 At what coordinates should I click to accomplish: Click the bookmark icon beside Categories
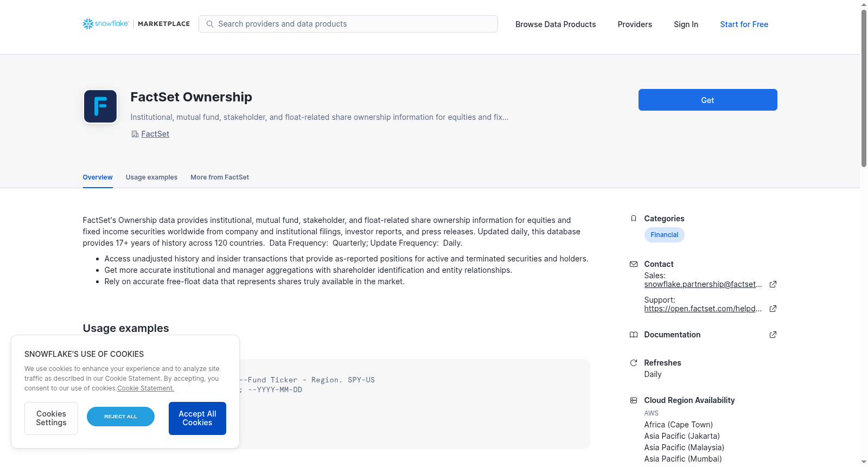(x=634, y=219)
